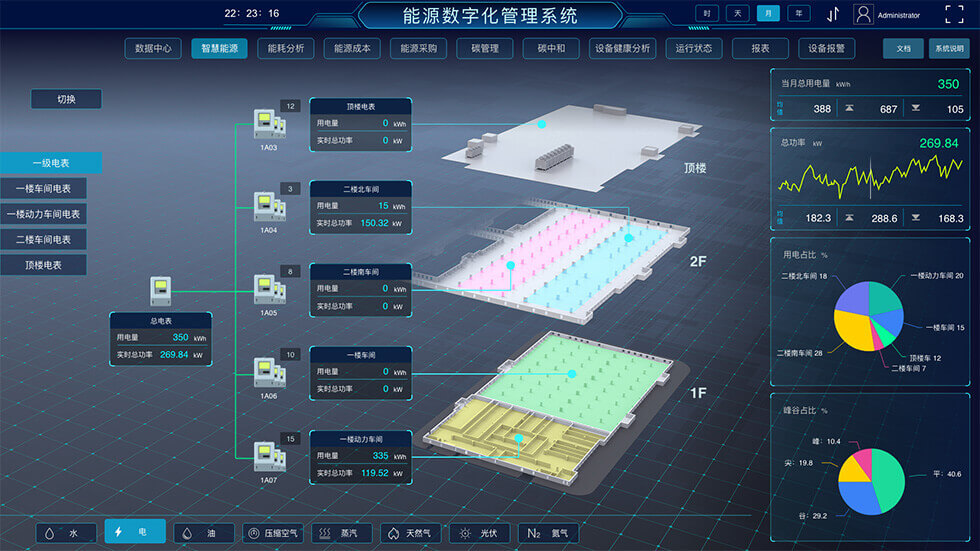
Task: Go to the 碳管理 tab
Action: click(484, 48)
